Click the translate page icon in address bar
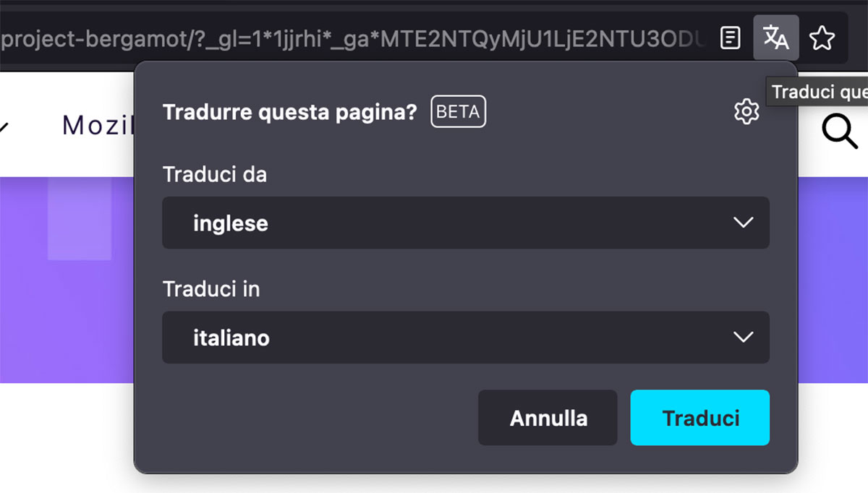The image size is (868, 493). point(776,38)
